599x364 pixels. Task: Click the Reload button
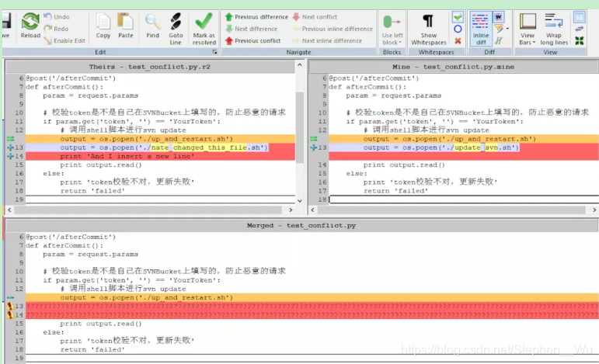(30, 26)
